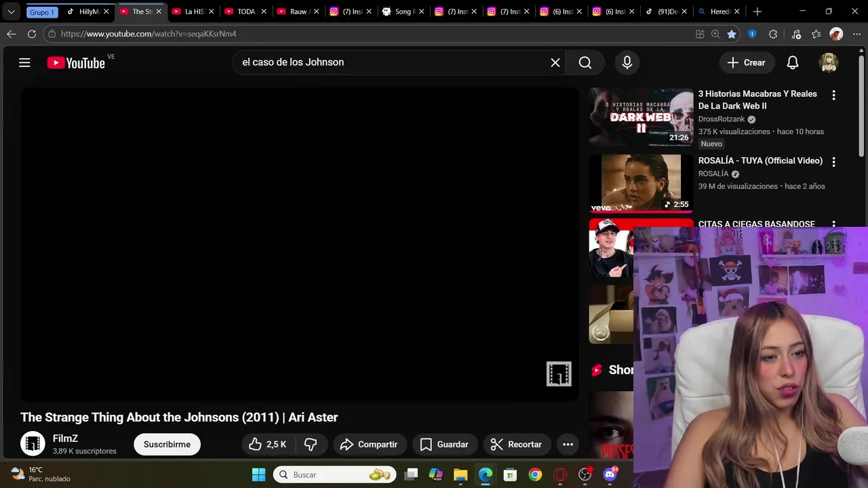This screenshot has height=488, width=868.
Task: Toggle the favorites star for this page
Action: (x=732, y=34)
